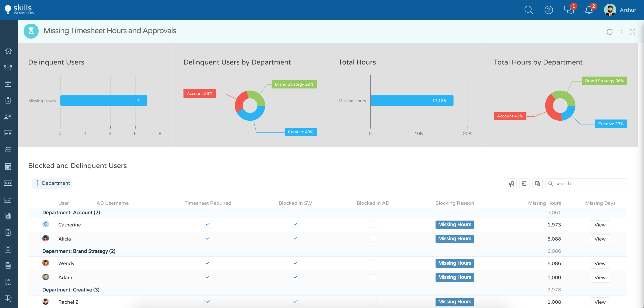Image resolution: width=644 pixels, height=308 pixels.
Task: Open the user analytics chart sidebar icon
Action: click(8, 117)
